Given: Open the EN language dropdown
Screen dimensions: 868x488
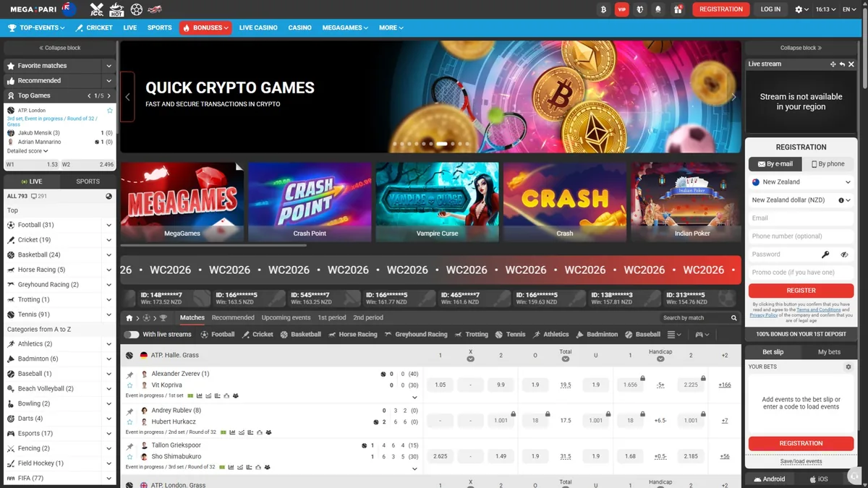Looking at the screenshot, I should pos(849,9).
